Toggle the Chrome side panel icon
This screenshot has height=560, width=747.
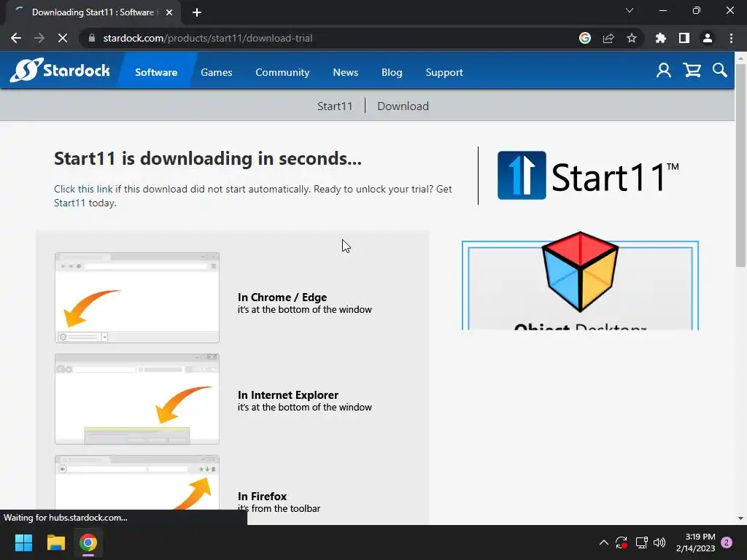(684, 38)
